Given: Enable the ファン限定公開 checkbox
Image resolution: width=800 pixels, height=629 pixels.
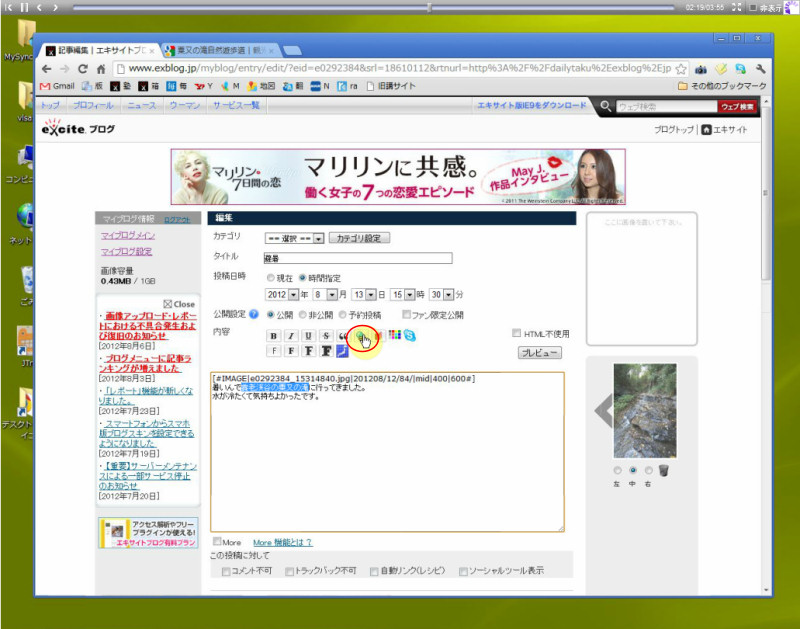Looking at the screenshot, I should 406,314.
